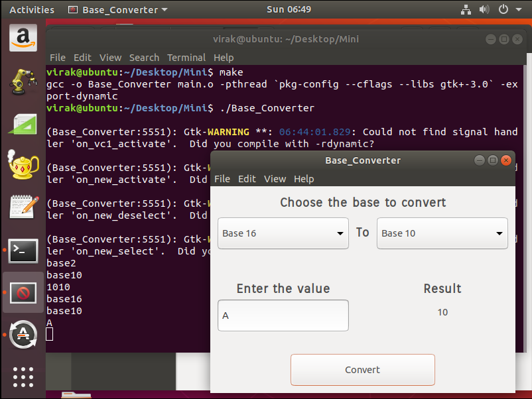Launch the teapot icon application
This screenshot has width=532, height=399.
(23, 165)
